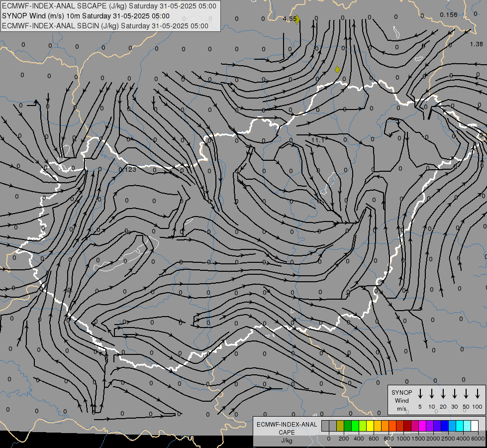Click the SYNOP label in wind legend
This screenshot has height=448, width=487.
click(401, 393)
